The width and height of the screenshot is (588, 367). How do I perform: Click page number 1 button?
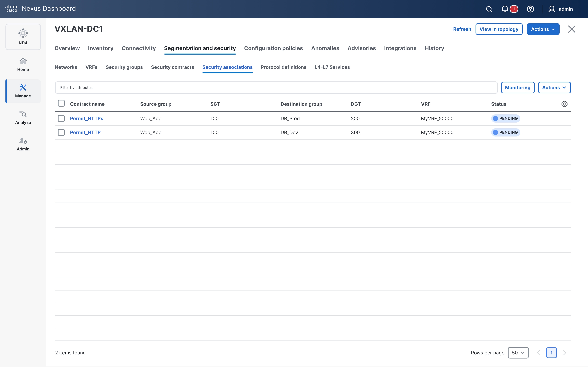(x=551, y=353)
